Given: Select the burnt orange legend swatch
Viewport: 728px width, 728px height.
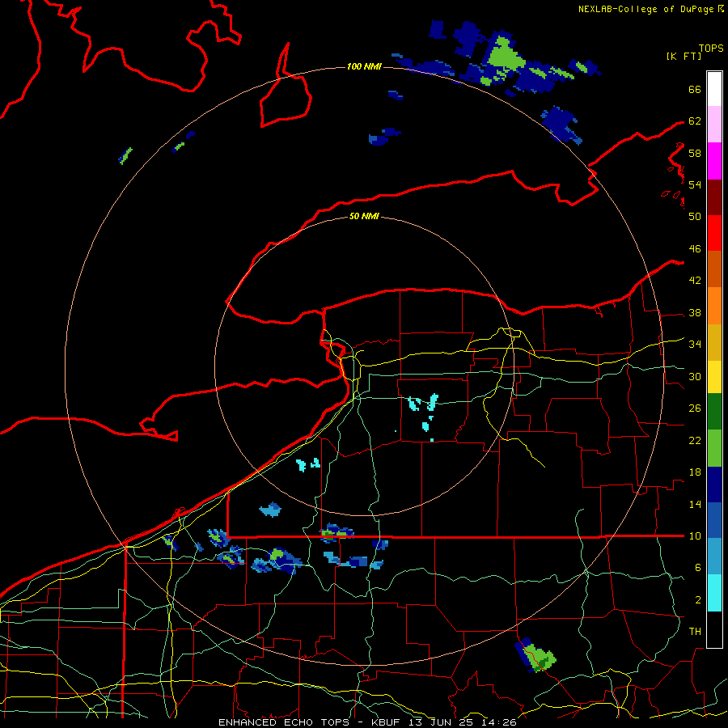Looking at the screenshot, I should (x=714, y=269).
